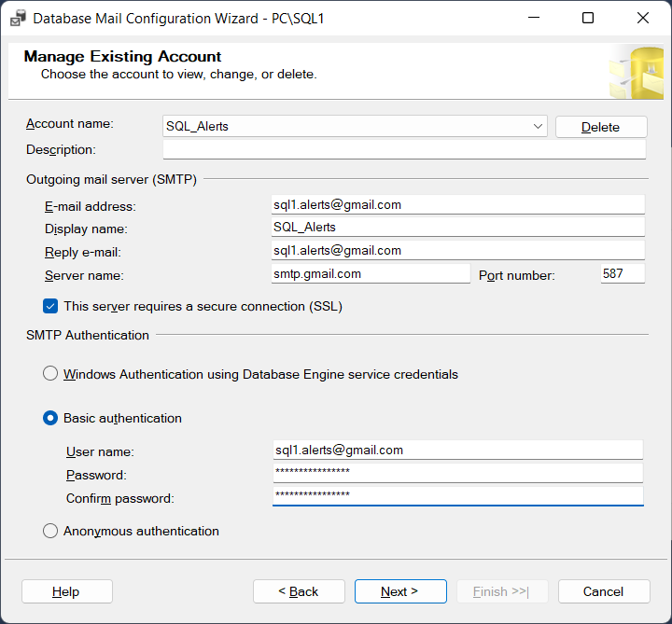Image resolution: width=672 pixels, height=624 pixels.
Task: Click the Database Mail wizard title bar icon
Action: pos(18,19)
